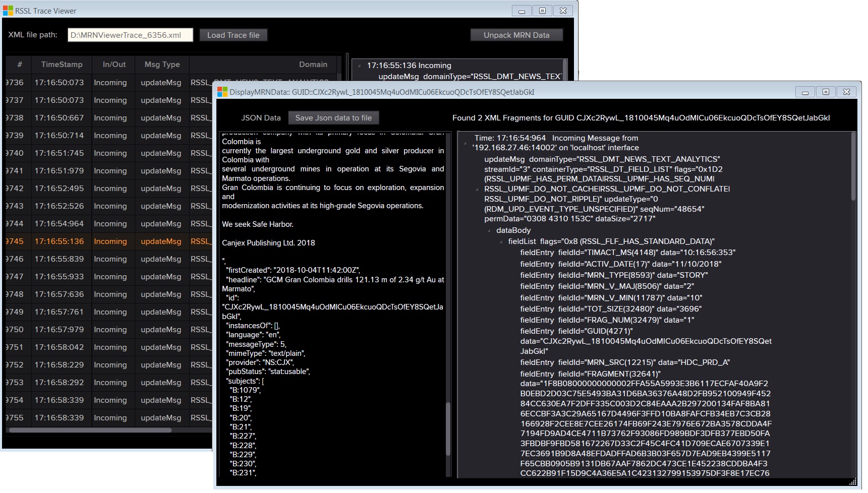Click the "firstCreated" line in JSON data
The image size is (868, 493).
click(293, 270)
